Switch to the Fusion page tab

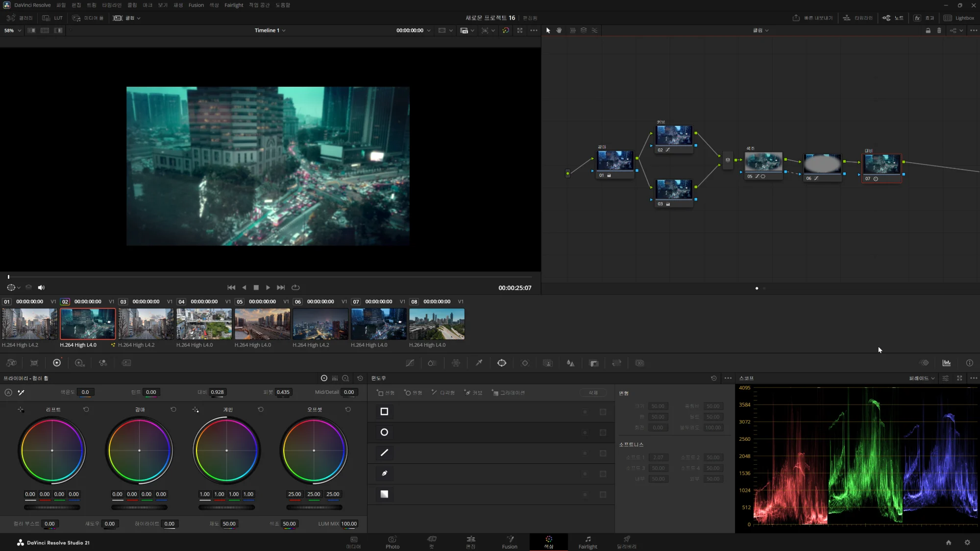click(x=510, y=542)
